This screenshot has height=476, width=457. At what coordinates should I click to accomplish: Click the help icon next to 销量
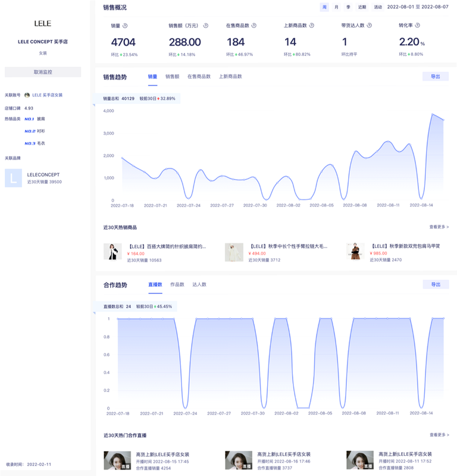(x=125, y=26)
